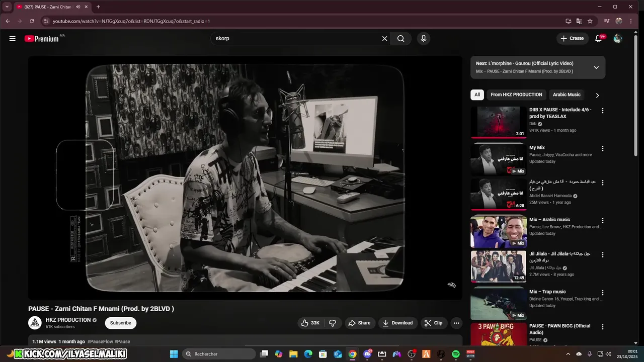Viewport: 644px width, 362px height.
Task: Open more actions ellipsis under the video
Action: pyautogui.click(x=456, y=323)
